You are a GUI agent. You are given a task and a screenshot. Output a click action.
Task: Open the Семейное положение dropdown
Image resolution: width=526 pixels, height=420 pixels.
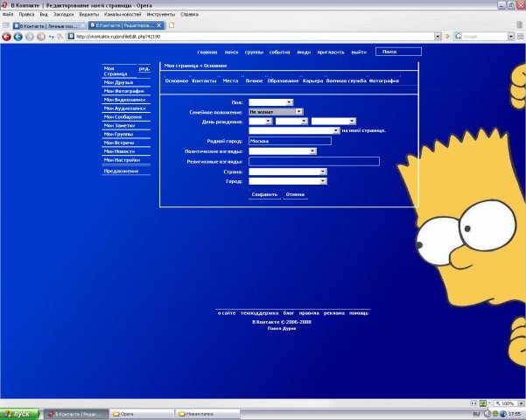pyautogui.click(x=276, y=112)
